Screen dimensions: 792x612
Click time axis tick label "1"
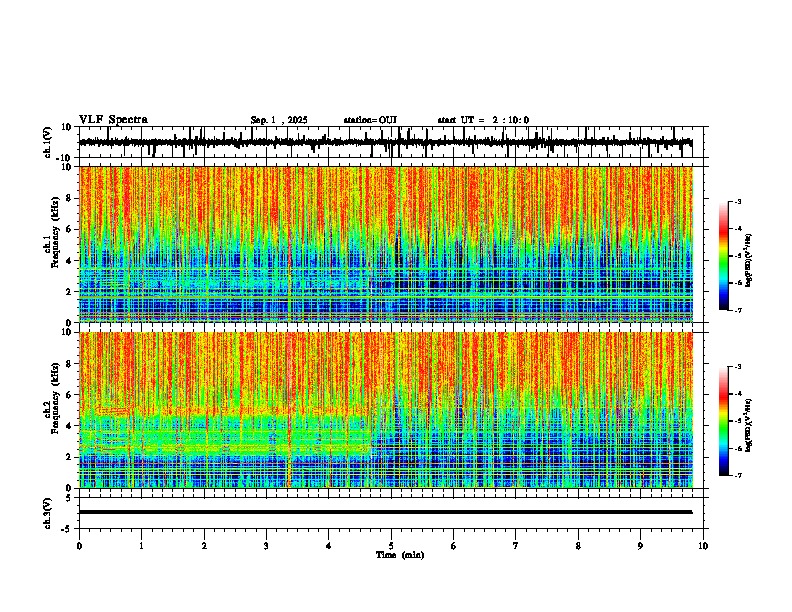[141, 546]
